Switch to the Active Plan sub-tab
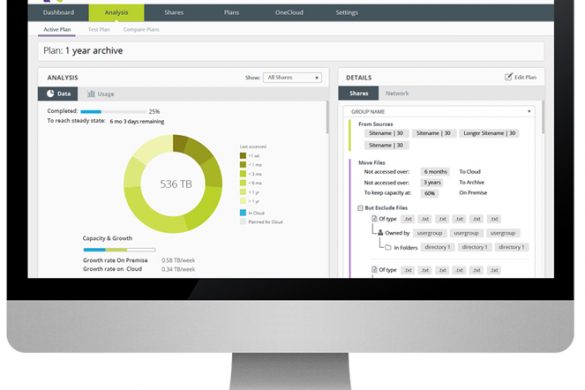Screen dimensions: 585x390 pos(57,29)
